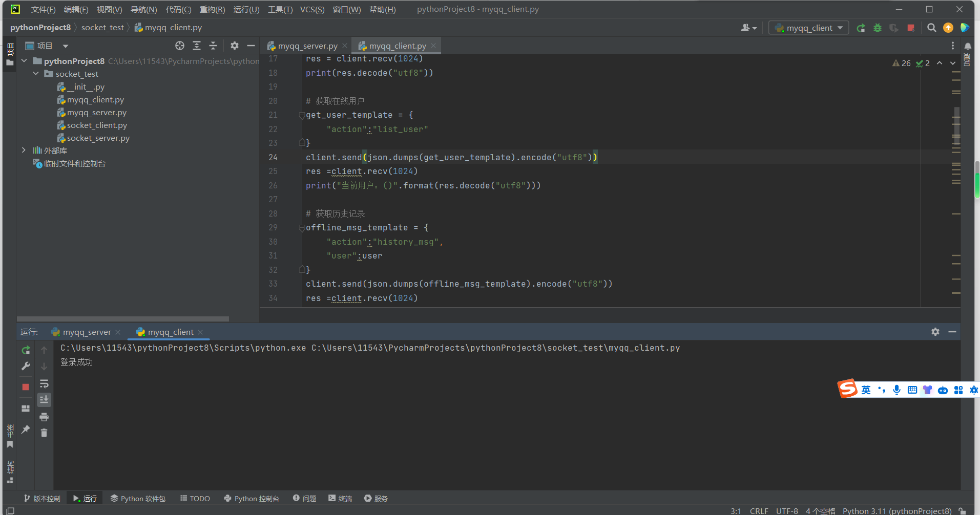Open project panel settings gear
Viewport: 980px width, 515px height.
click(x=235, y=46)
